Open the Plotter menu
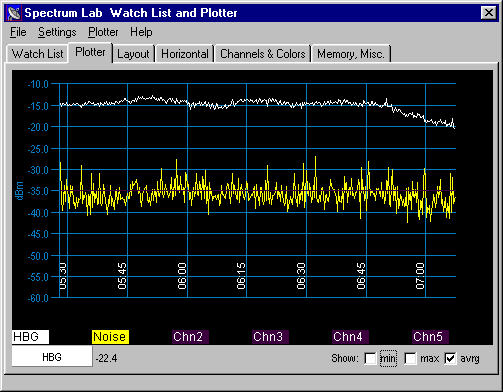The height and width of the screenshot is (392, 503). [103, 32]
